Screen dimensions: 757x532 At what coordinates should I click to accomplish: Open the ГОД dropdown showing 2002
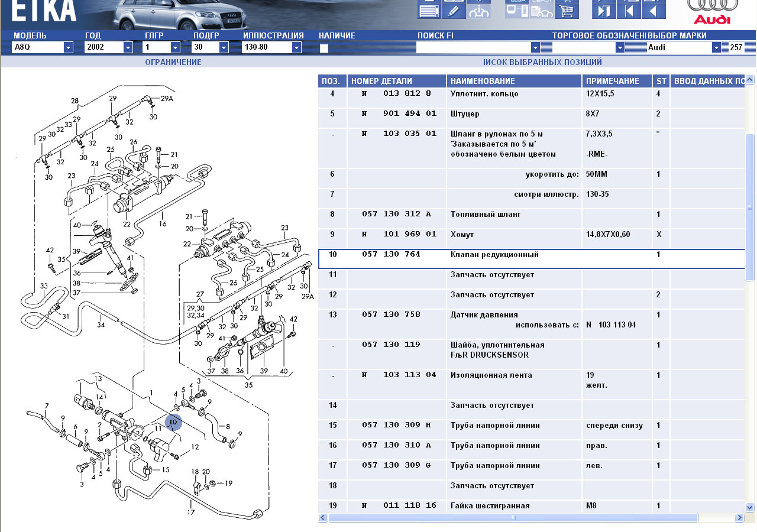pyautogui.click(x=128, y=48)
